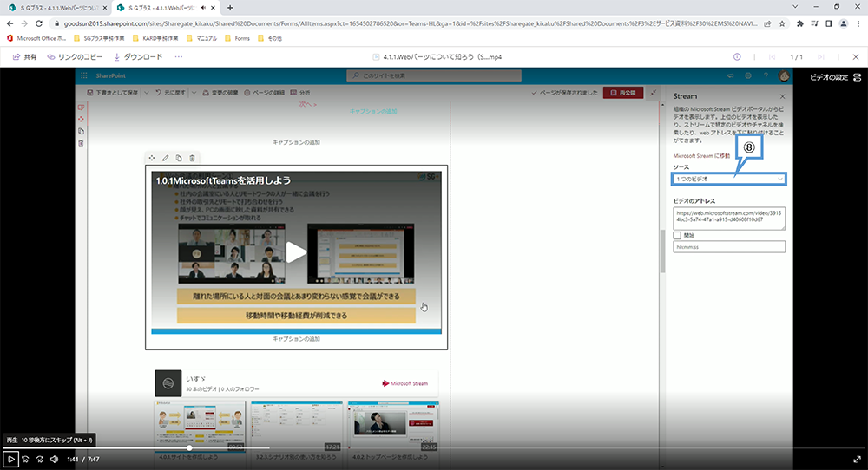The image size is (868, 470).
Task: Click 下書きとして保存 save as draft
Action: [x=113, y=93]
